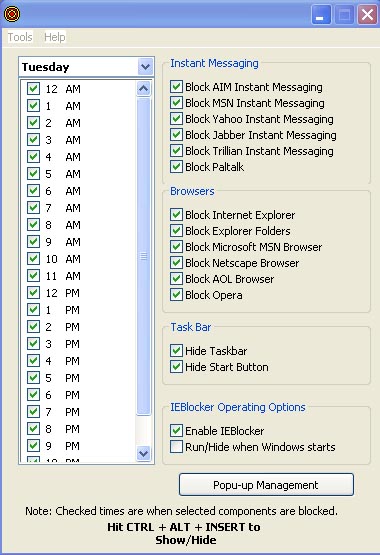This screenshot has width=380, height=555.
Task: Uncheck the Hide Taskbar option
Action: (x=176, y=350)
